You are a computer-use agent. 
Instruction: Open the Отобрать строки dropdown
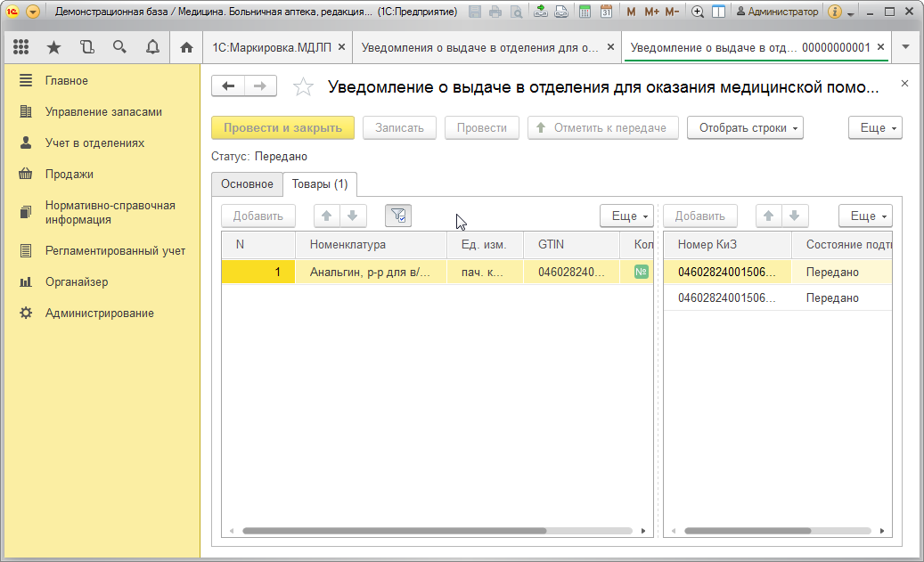click(x=746, y=128)
